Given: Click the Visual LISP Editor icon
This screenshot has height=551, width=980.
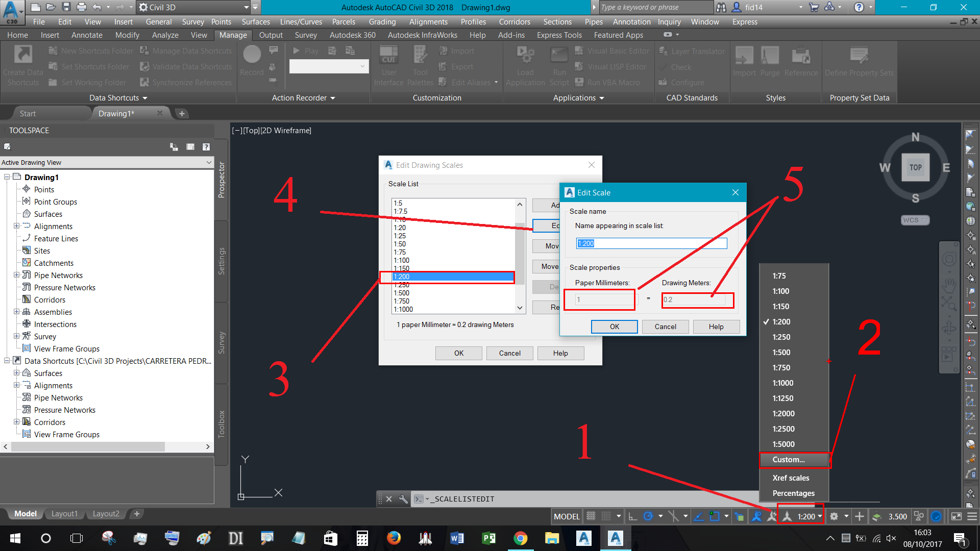Looking at the screenshot, I should pos(579,67).
